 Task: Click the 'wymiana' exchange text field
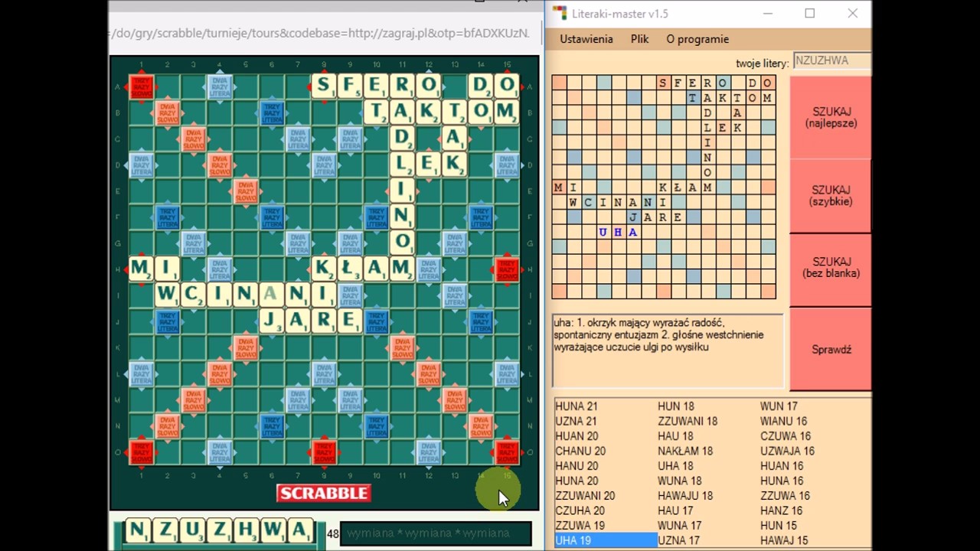click(436, 533)
